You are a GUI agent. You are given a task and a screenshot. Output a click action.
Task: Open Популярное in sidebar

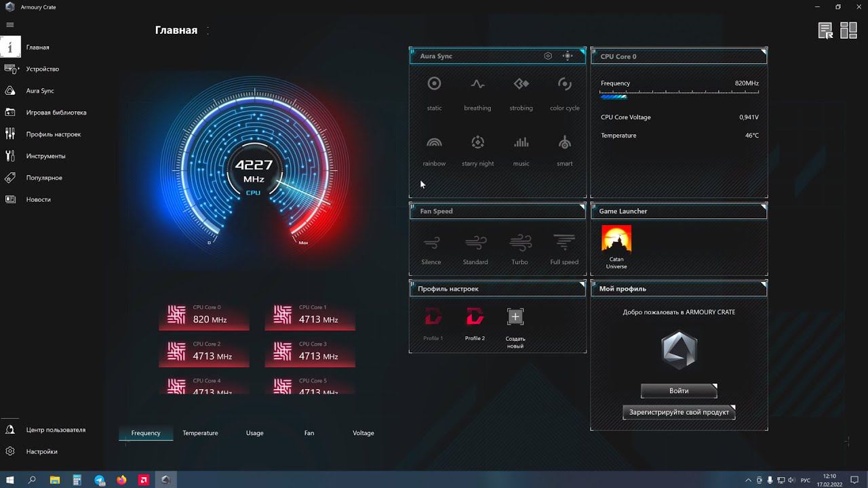[x=44, y=178]
